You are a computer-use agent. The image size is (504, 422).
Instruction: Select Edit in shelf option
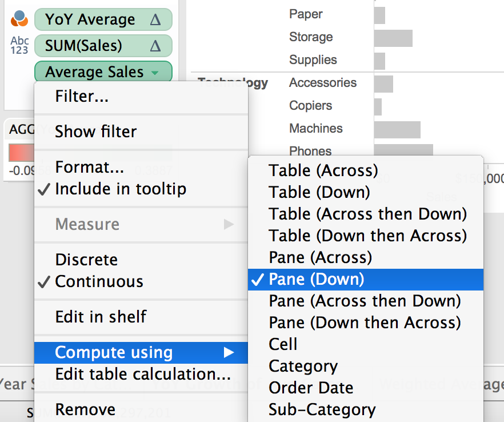coord(101,317)
